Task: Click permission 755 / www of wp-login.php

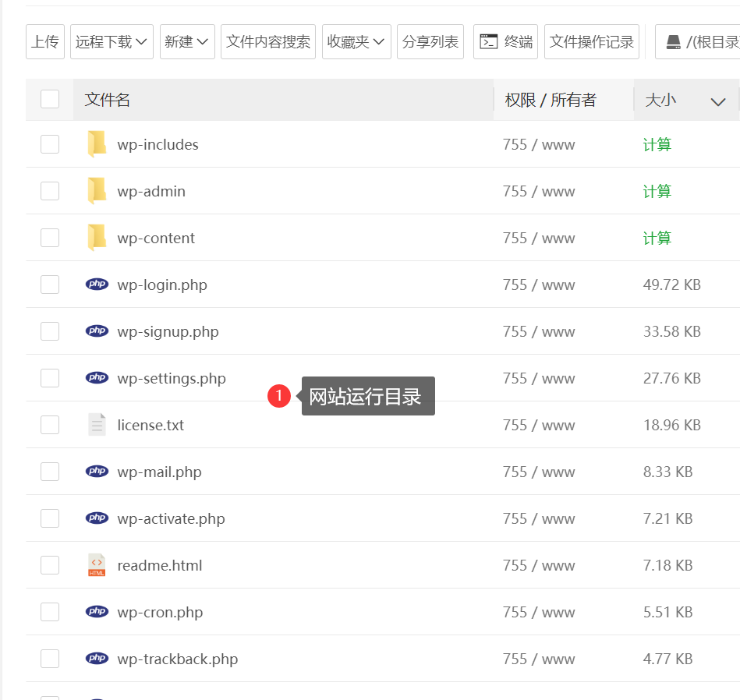Action: tap(539, 285)
